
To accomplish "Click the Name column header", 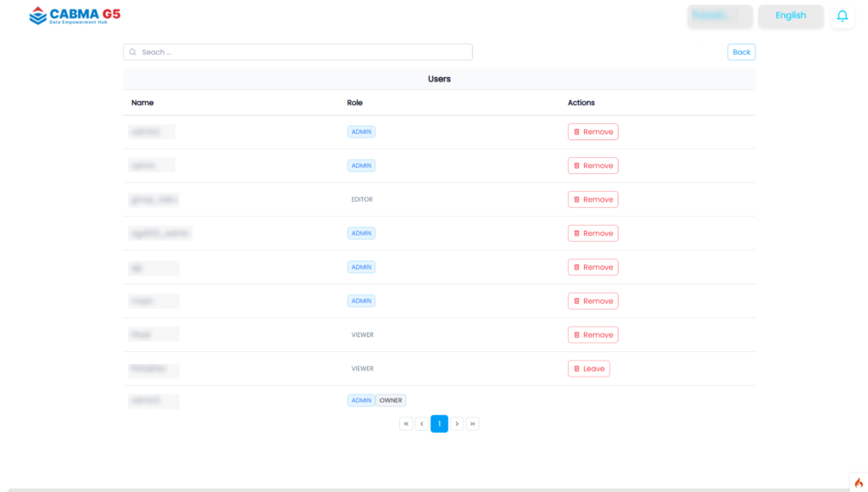I will coord(142,103).
